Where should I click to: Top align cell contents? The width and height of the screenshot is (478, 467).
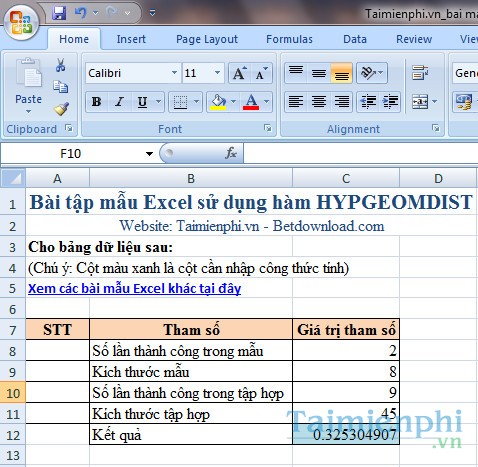[296, 73]
